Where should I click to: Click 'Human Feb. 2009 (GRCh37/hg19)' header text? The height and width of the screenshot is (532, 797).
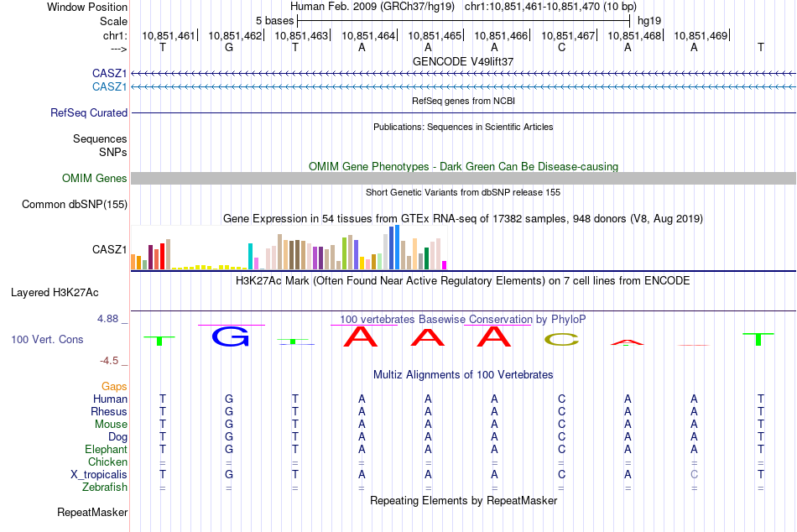coord(373,7)
